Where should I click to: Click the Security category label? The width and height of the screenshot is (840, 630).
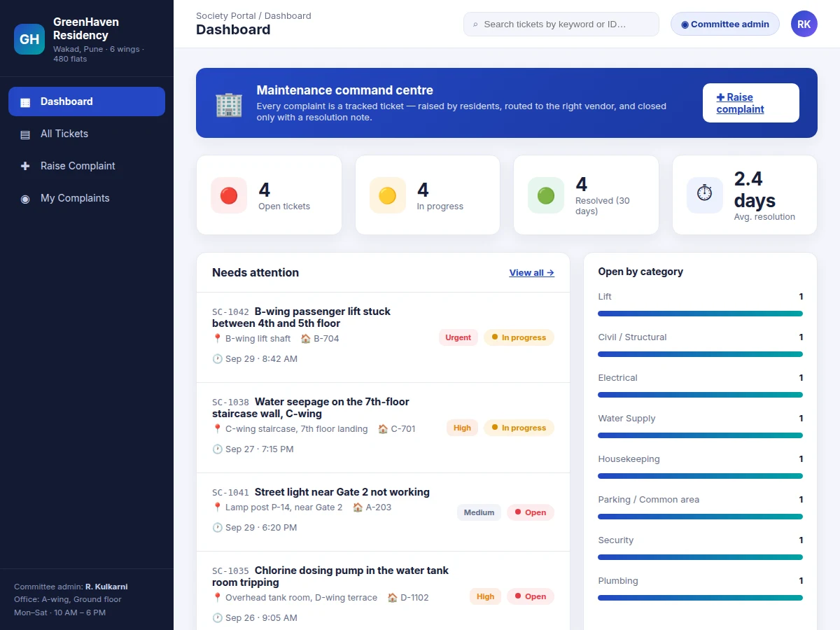coord(615,540)
